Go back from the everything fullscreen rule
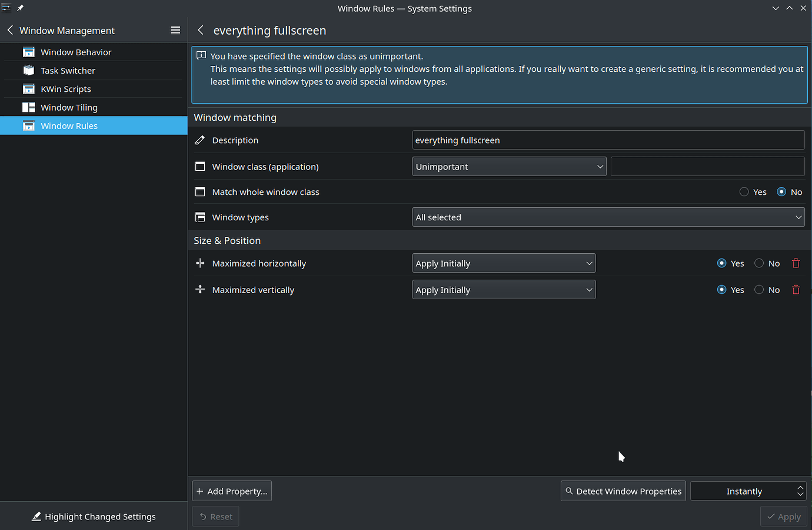Image resolution: width=812 pixels, height=530 pixels. [x=201, y=30]
